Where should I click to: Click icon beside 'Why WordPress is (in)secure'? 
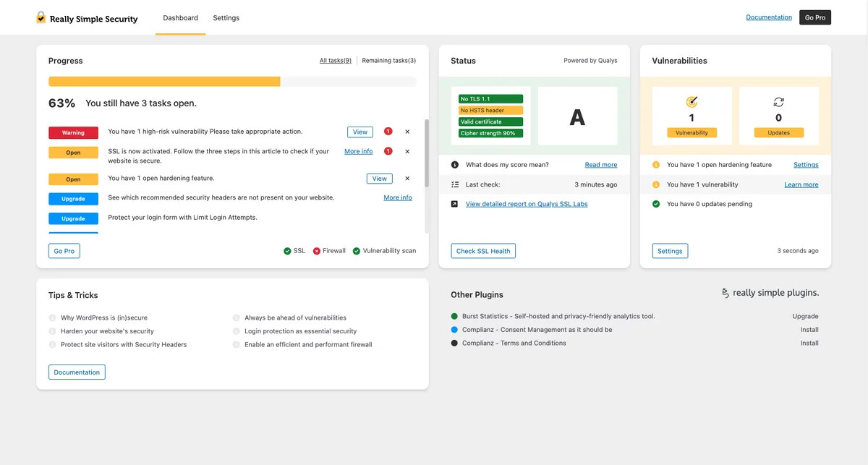(x=52, y=317)
